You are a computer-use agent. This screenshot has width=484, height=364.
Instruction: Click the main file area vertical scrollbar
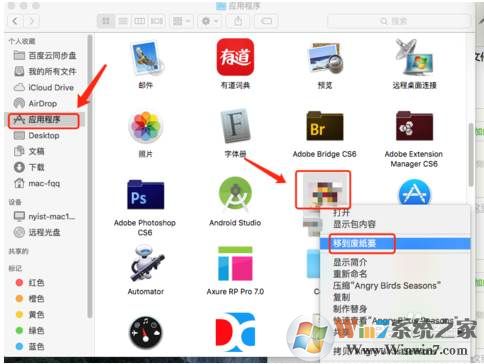coord(471,155)
